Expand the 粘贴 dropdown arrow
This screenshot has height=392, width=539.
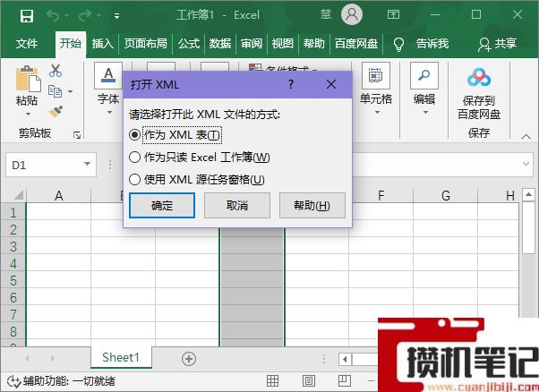(28, 114)
